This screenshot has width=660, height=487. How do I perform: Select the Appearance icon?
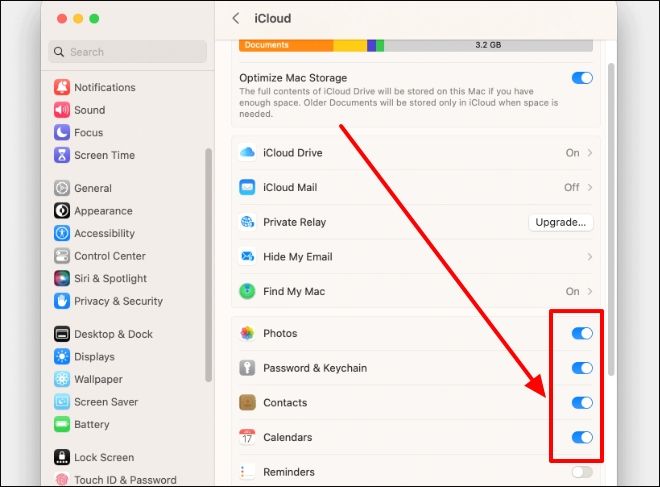coord(62,210)
